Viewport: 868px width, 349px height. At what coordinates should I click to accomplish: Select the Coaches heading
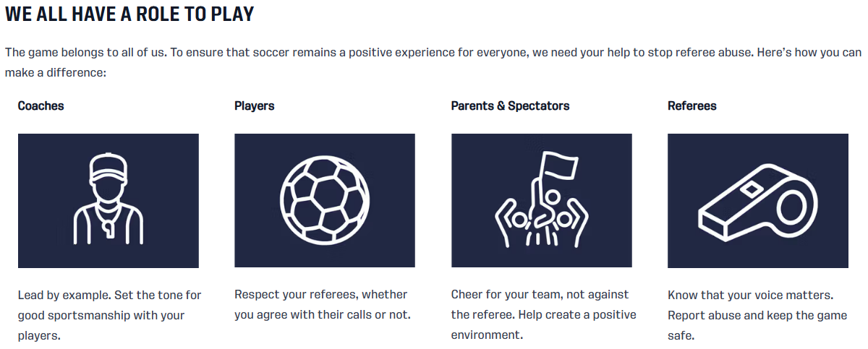click(41, 105)
